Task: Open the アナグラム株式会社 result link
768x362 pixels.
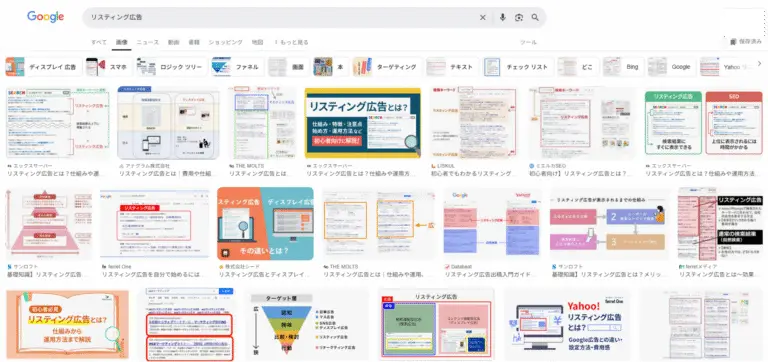Action: 167,170
